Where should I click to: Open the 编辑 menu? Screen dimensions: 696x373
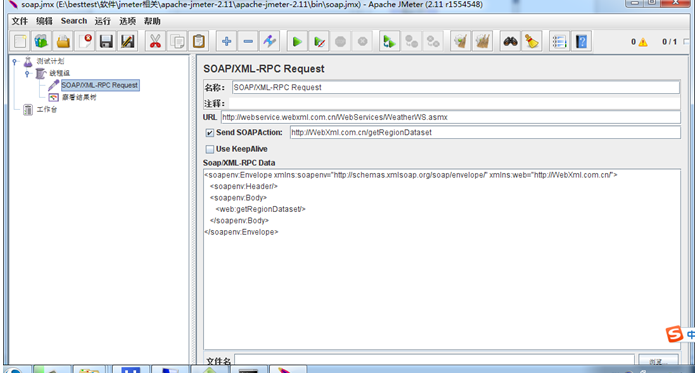coord(44,21)
